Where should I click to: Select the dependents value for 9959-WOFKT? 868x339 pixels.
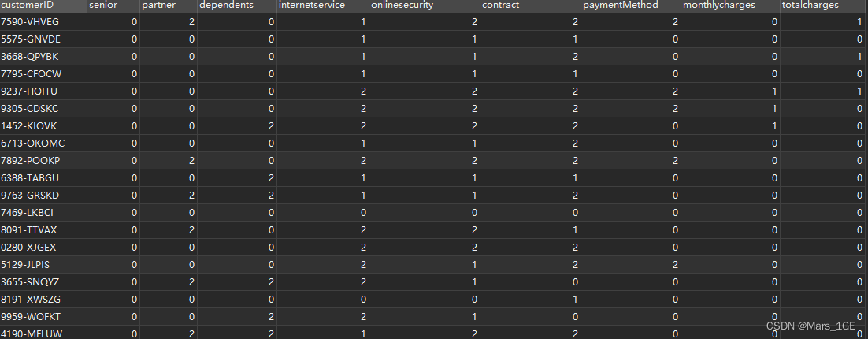237,317
